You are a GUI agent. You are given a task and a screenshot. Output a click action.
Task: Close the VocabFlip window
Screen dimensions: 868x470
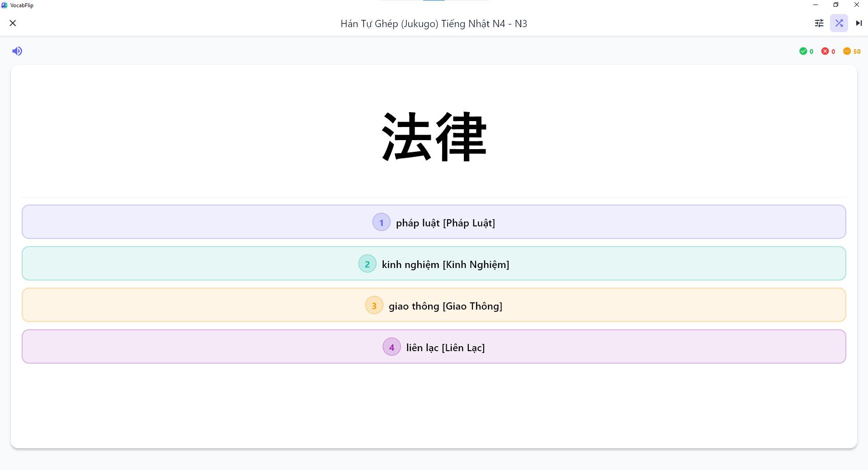point(857,5)
